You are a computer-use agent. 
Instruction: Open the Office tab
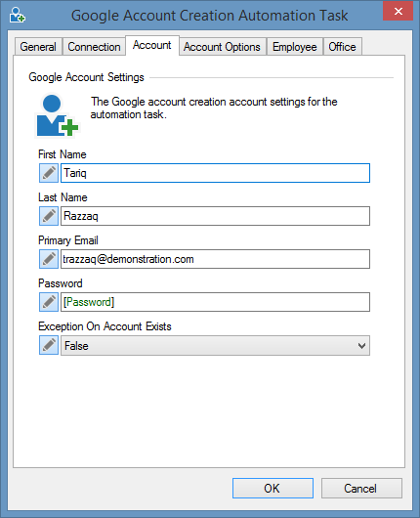(x=343, y=47)
